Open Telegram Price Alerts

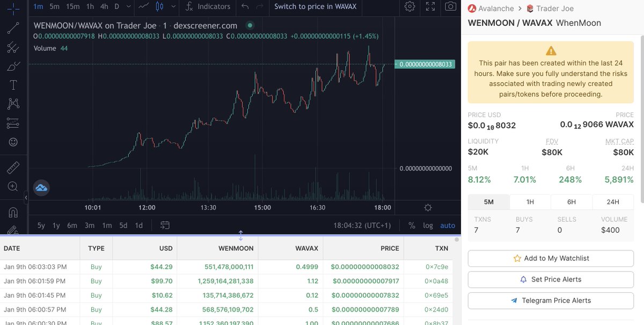[551, 301]
